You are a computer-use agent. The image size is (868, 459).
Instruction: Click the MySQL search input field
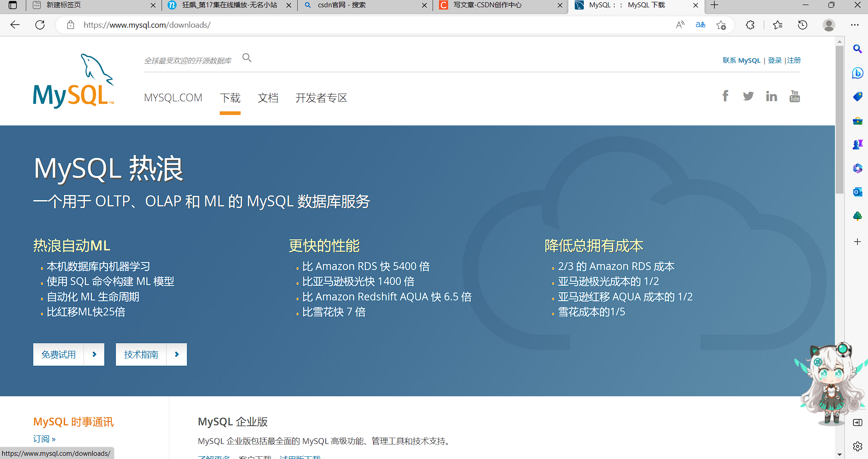coord(187,60)
